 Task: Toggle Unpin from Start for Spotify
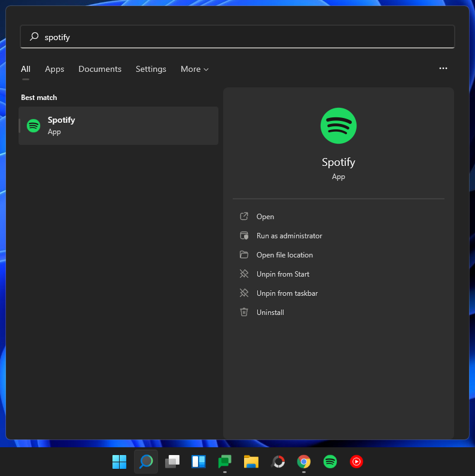[282, 274]
